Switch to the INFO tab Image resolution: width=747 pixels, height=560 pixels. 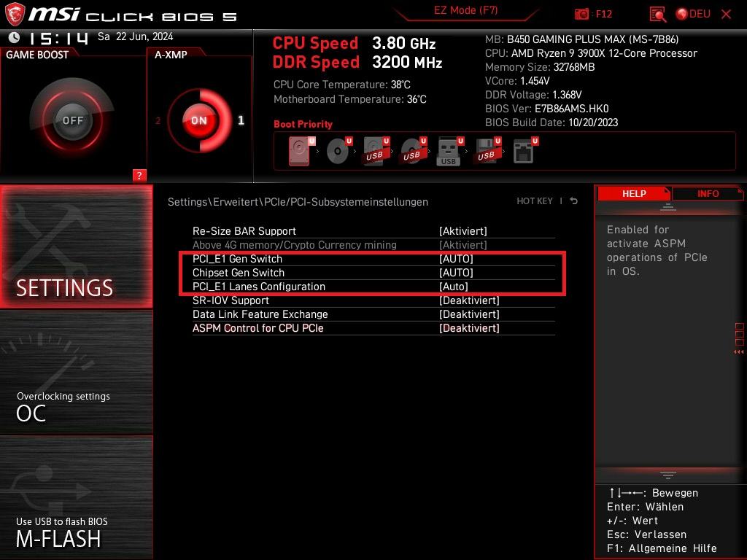tap(708, 193)
